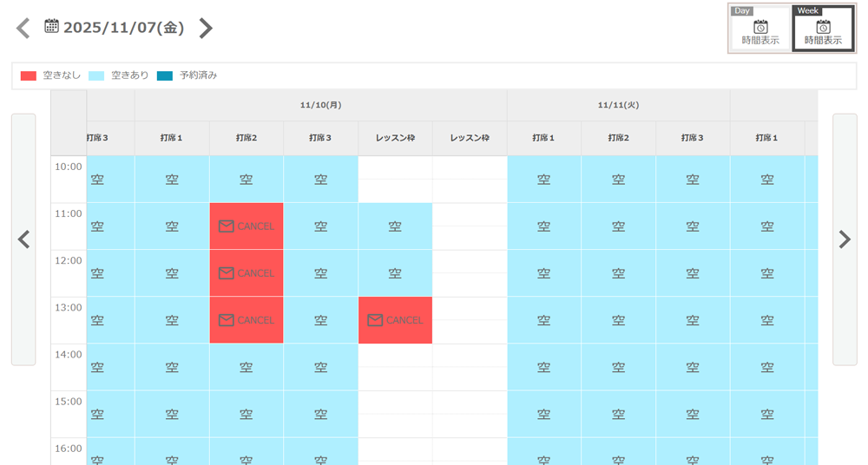Select 10:00 打席1 open slot on 11/10

tap(172, 180)
